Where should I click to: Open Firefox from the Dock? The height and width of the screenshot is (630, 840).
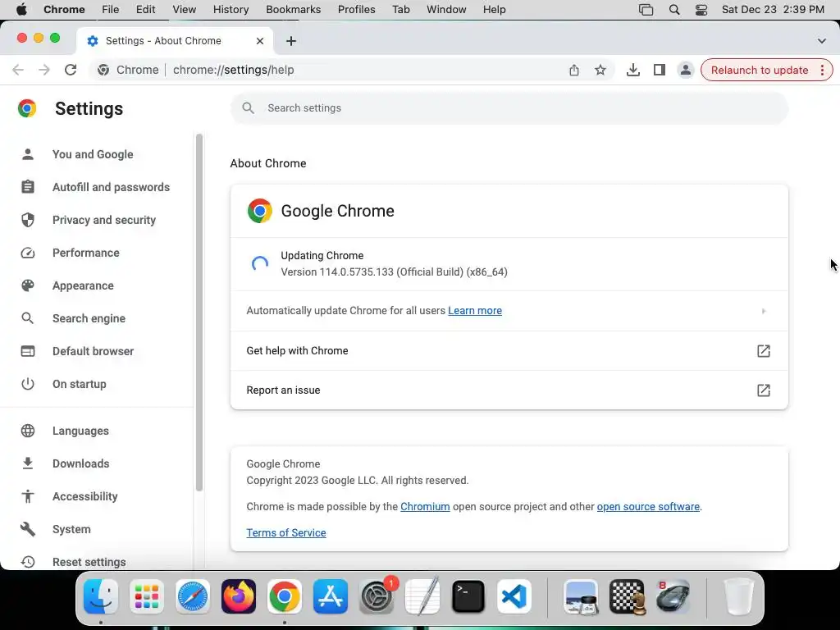(x=239, y=596)
